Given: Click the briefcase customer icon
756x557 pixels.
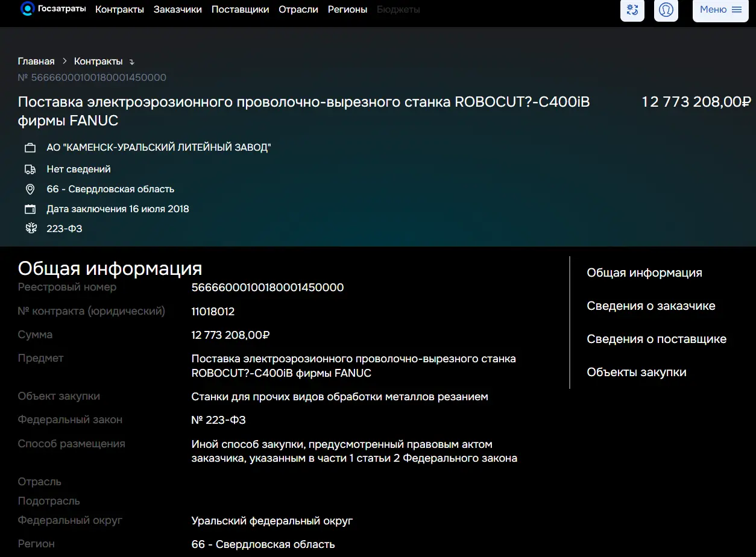Looking at the screenshot, I should point(30,148).
